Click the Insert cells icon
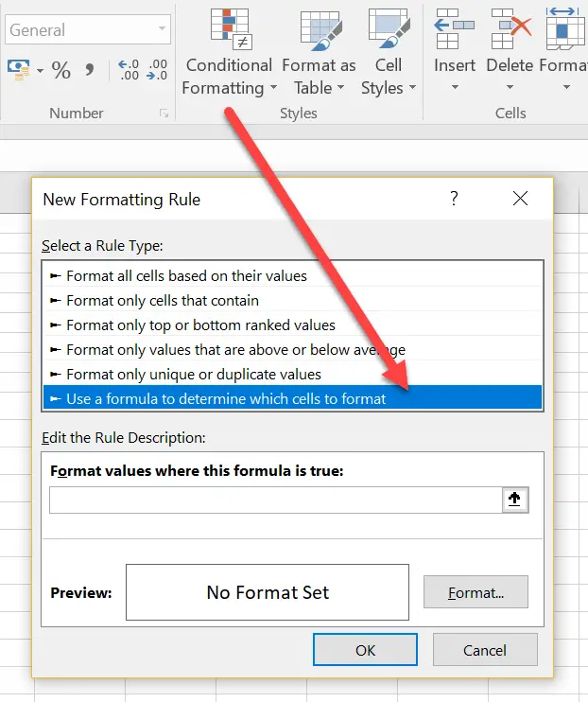 tap(454, 28)
